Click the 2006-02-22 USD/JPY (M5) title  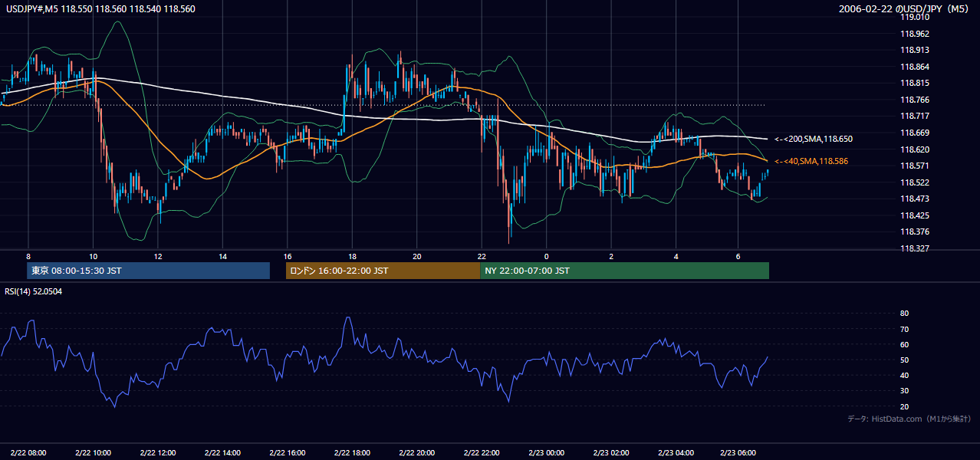(x=905, y=9)
